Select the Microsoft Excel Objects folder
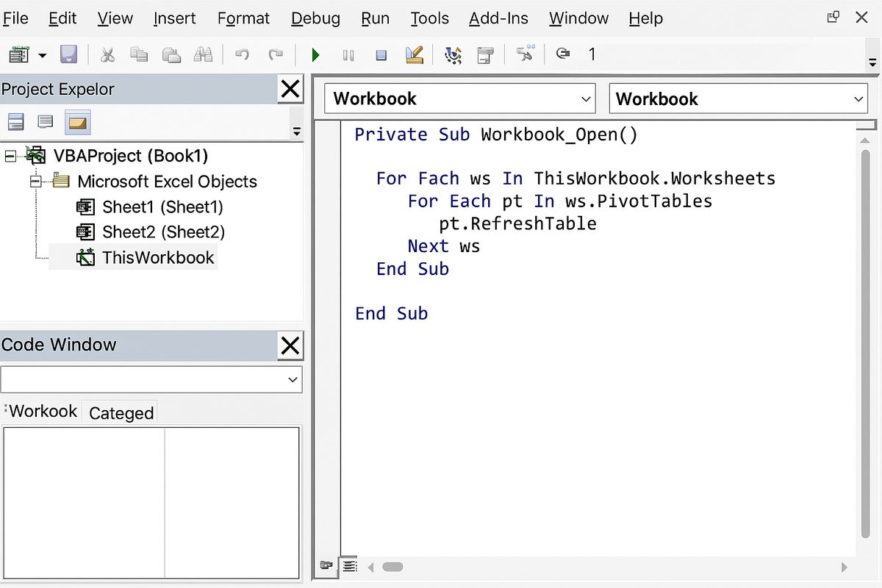Image resolution: width=882 pixels, height=588 pixels. click(167, 182)
